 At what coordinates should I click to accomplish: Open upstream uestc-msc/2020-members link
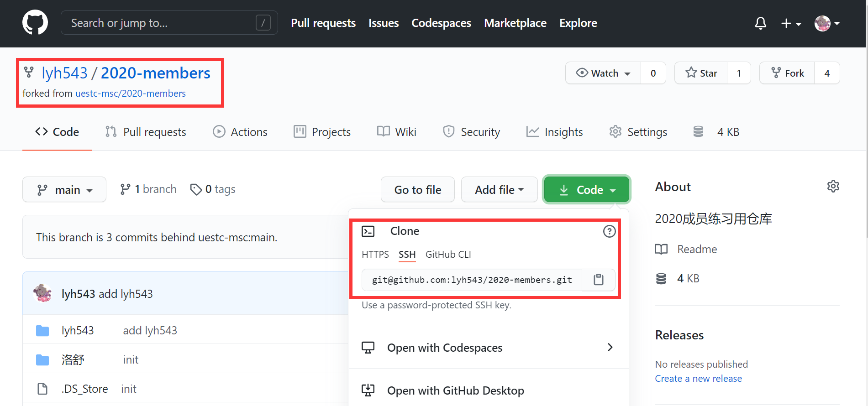[130, 94]
